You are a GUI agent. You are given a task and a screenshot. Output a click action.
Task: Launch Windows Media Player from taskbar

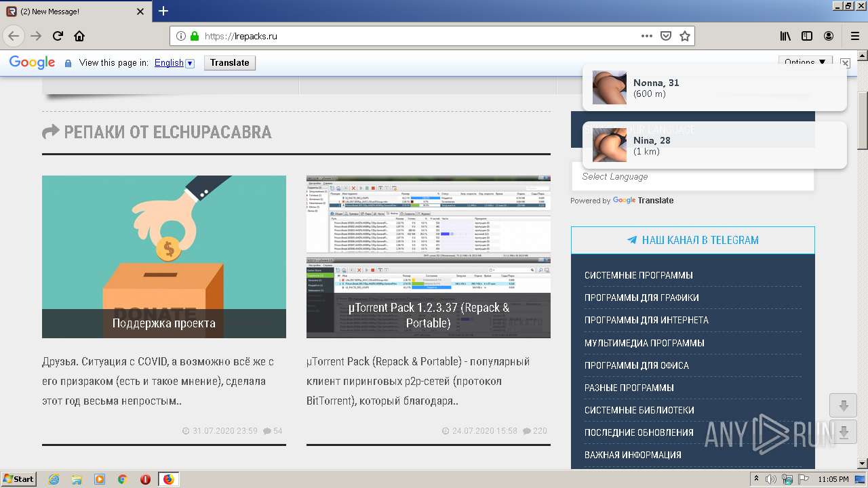coord(100,479)
